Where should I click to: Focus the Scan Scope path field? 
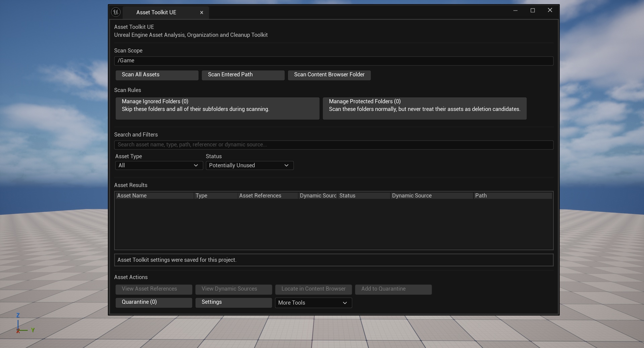pyautogui.click(x=334, y=61)
